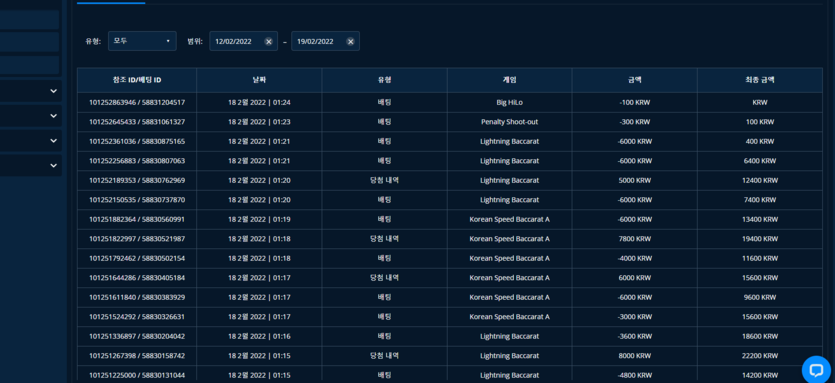Click the 7800 KRW amount
This screenshot has width=835, height=383.
coord(635,239)
